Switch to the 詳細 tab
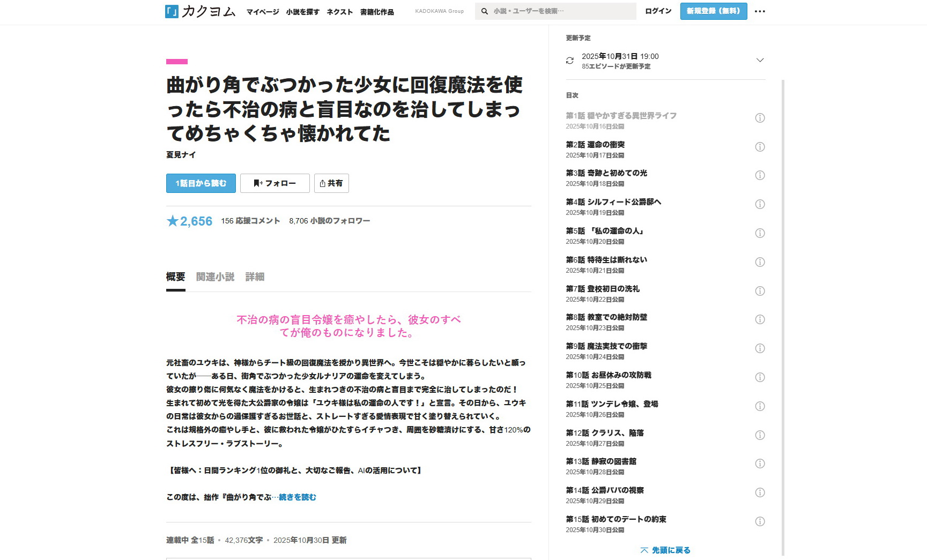The image size is (927, 560). [255, 277]
